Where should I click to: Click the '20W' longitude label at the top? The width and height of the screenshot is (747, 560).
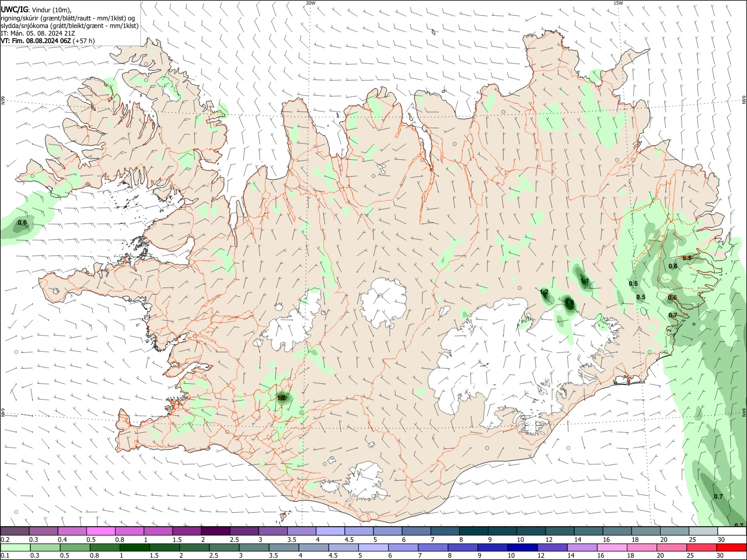(311, 3)
